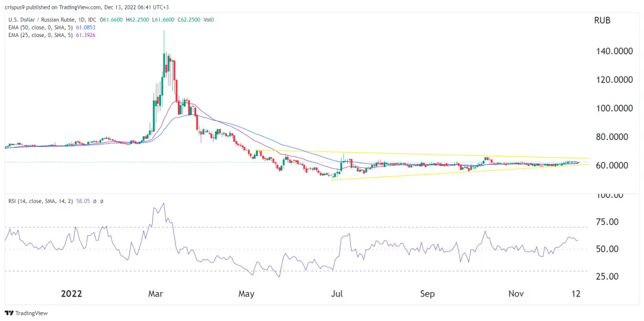The height and width of the screenshot is (321, 644).
Task: Click the 12 date label on time axis
Action: click(x=576, y=294)
